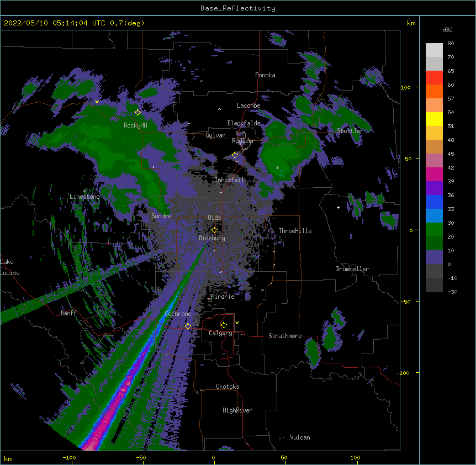
Task: Click the Base_Reflectivity title
Action: [x=238, y=8]
